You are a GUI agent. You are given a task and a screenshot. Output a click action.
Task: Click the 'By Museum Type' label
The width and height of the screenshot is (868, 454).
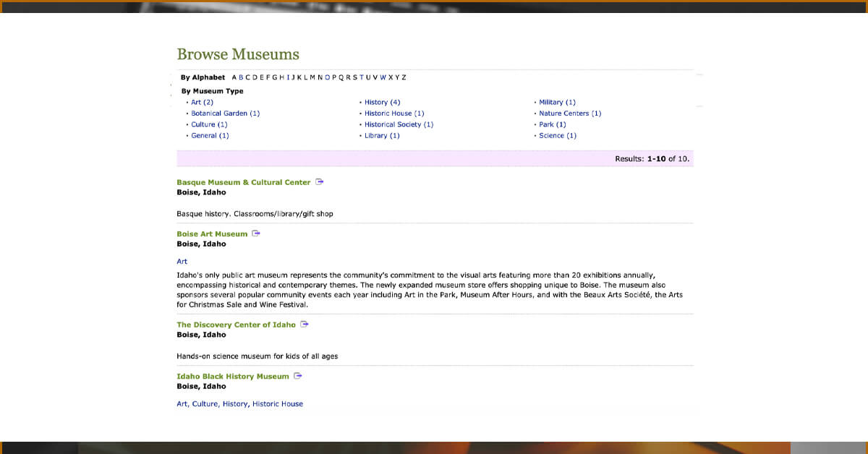pyautogui.click(x=212, y=91)
